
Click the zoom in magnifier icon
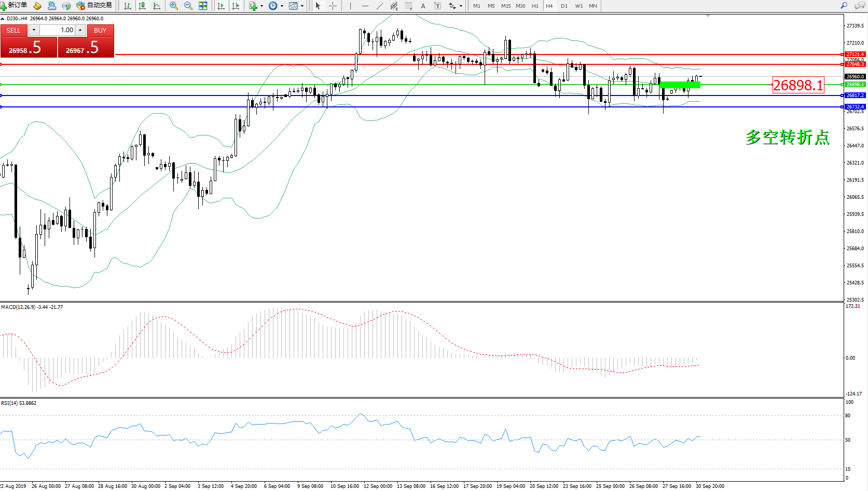[173, 6]
